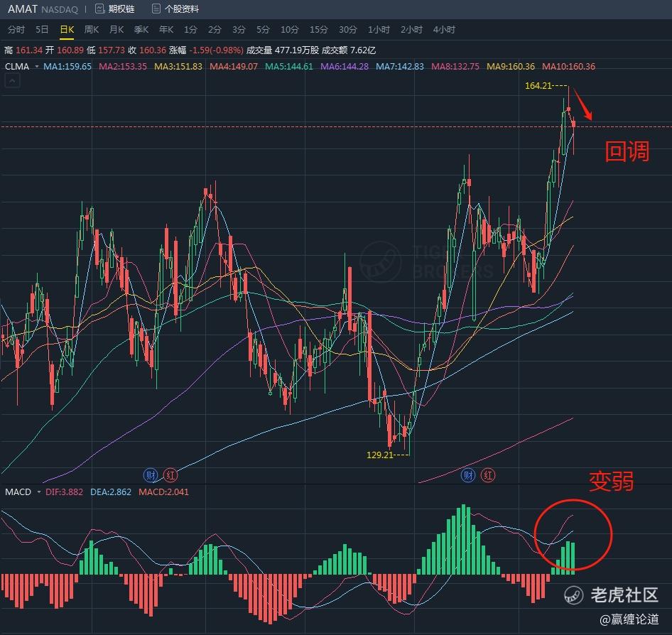This screenshot has width=672, height=635.
Task: Click the MA10:160.36 moving average label
Action: [569, 67]
